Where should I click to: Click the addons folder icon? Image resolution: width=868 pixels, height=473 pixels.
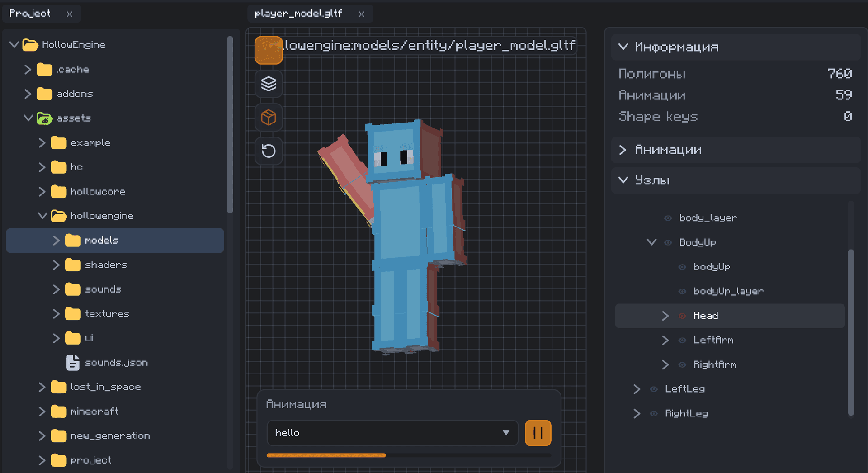44,94
